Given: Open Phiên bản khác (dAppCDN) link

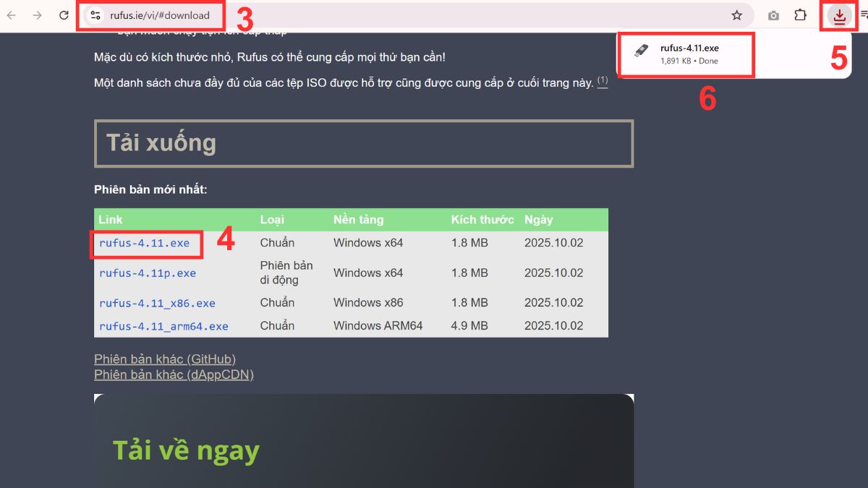Looking at the screenshot, I should 174,374.
